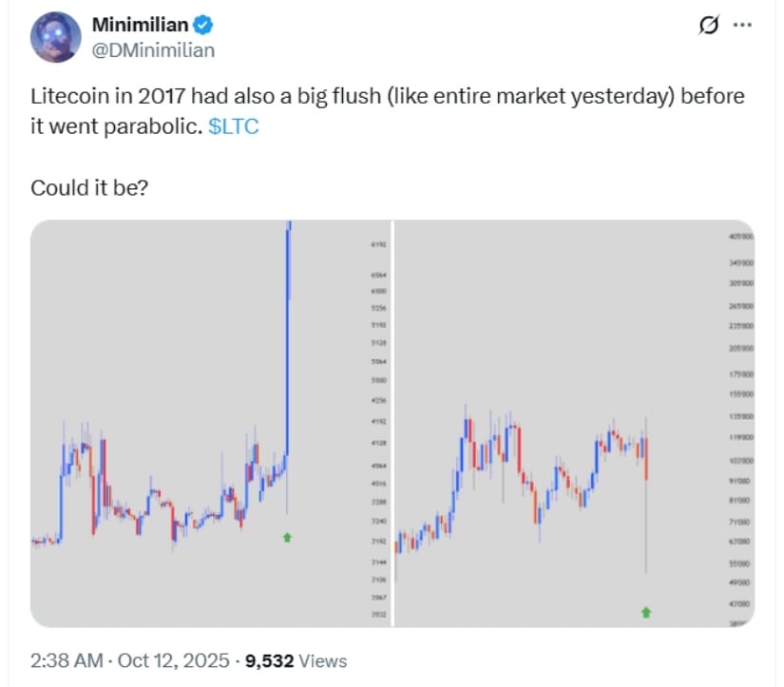Click the left chart's price axis labels
The height and width of the screenshot is (687, 784).
pos(378,428)
